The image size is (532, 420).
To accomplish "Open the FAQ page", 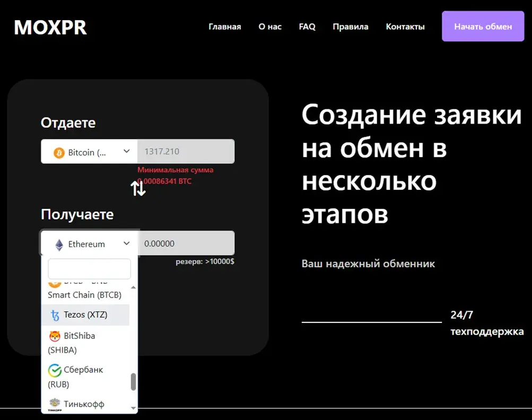I will click(307, 27).
